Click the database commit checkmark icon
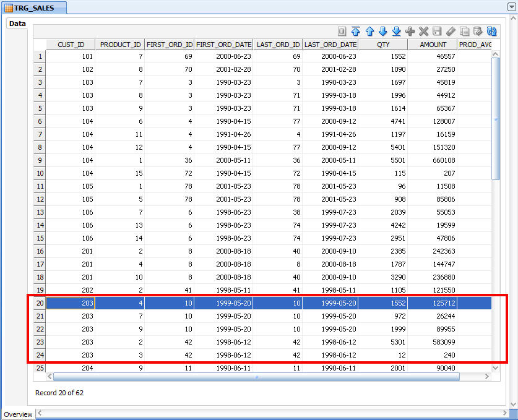The image size is (518, 420). [478, 32]
